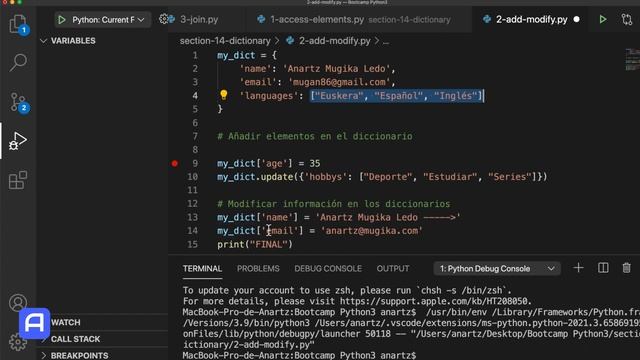The image size is (640, 360).
Task: Open the Extensions view
Action: click(18, 180)
